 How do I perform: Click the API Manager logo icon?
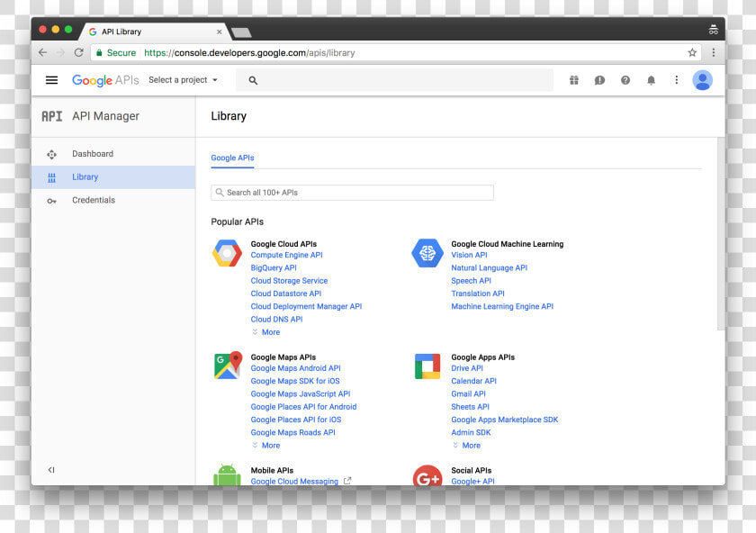click(51, 116)
